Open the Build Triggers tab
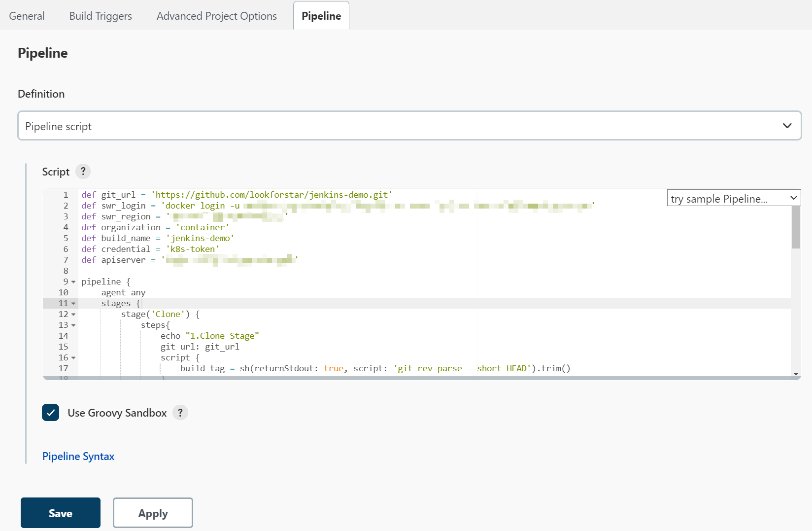 101,16
